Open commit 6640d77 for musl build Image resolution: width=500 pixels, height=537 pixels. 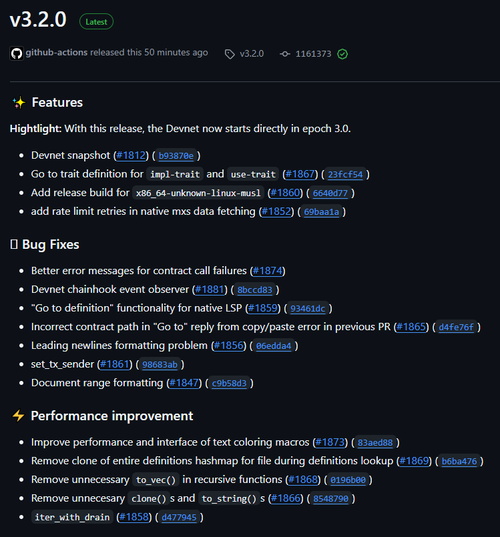(x=330, y=193)
